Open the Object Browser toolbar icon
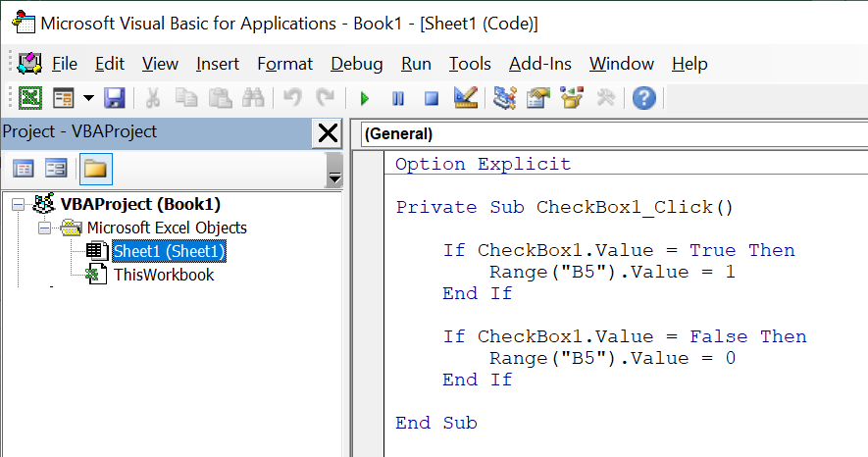868x457 pixels. pyautogui.click(x=572, y=98)
